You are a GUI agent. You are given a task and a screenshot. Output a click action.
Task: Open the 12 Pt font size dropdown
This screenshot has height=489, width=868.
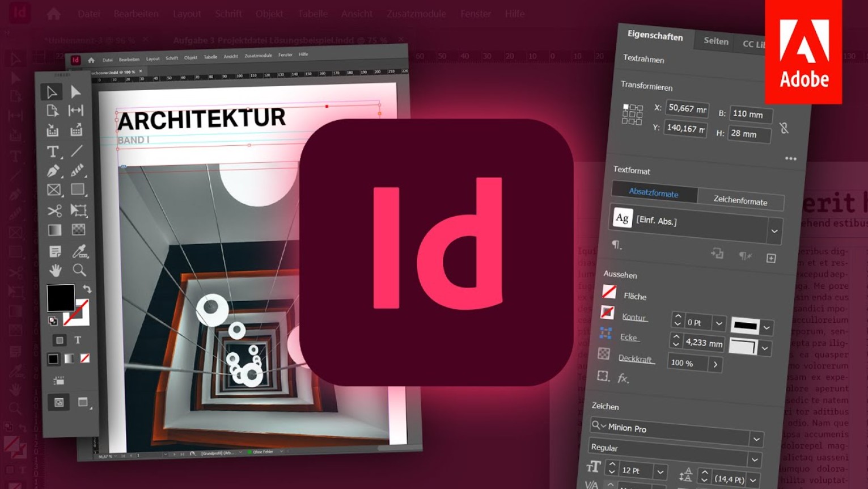pyautogui.click(x=660, y=472)
